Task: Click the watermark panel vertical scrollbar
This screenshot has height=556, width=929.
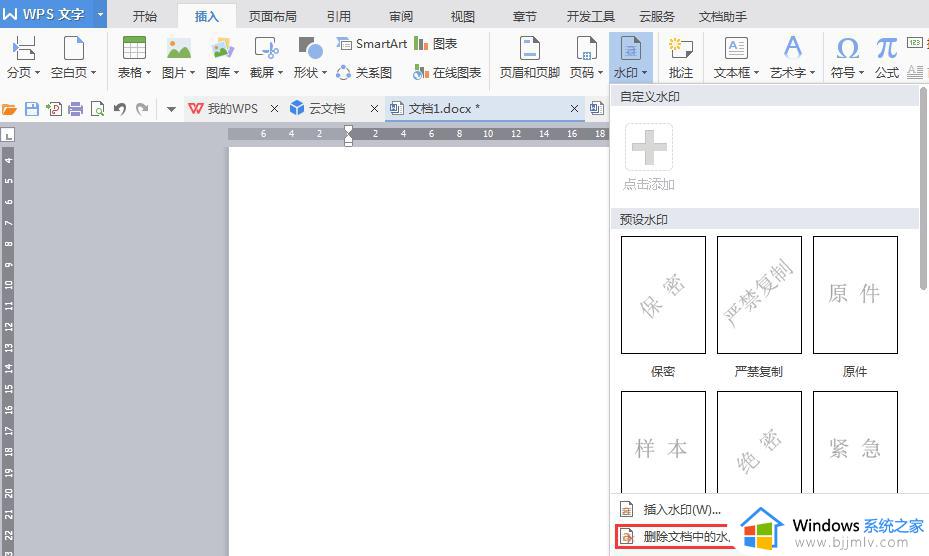Action: tap(924, 188)
